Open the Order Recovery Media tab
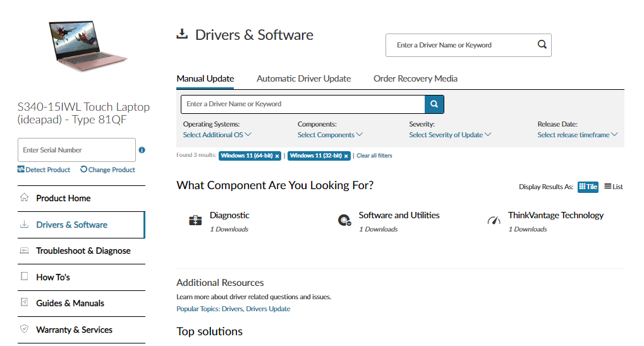The height and width of the screenshot is (346, 644). click(415, 78)
